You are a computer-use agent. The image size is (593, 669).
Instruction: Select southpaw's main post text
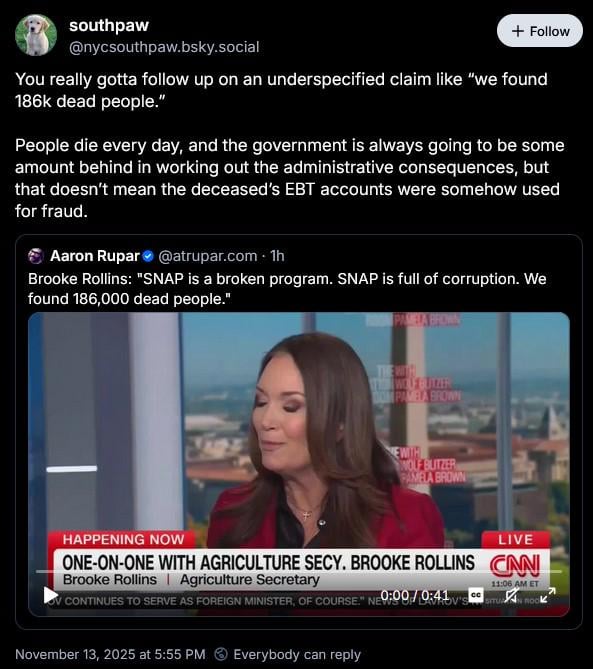pos(290,145)
